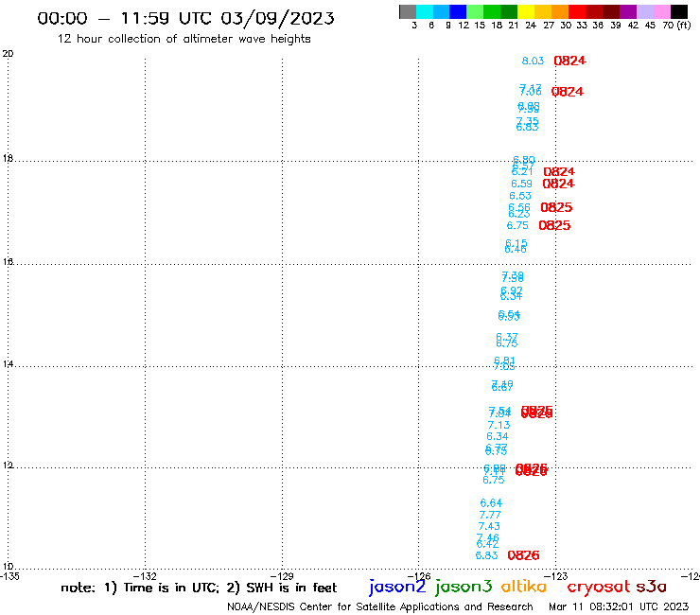Select the '12 hour collection of altimeter wave heights' subtitle
Screen dimensions: 700x615
coord(184,39)
